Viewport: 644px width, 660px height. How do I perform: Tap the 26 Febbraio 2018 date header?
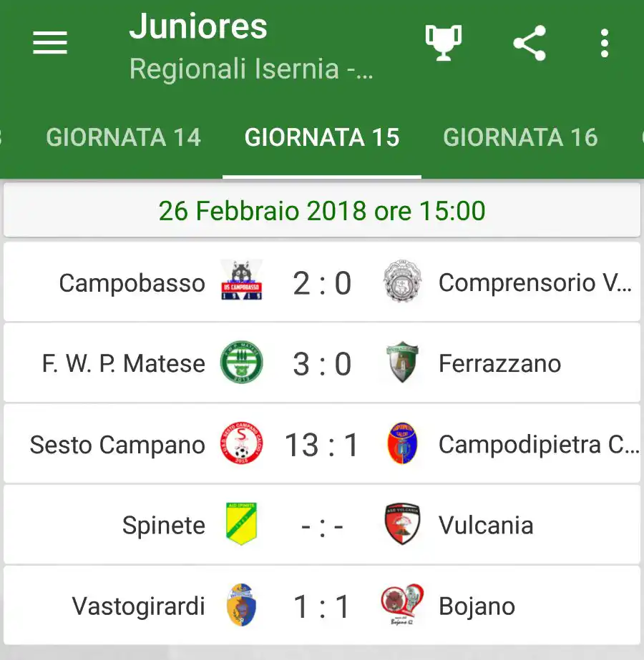322,210
